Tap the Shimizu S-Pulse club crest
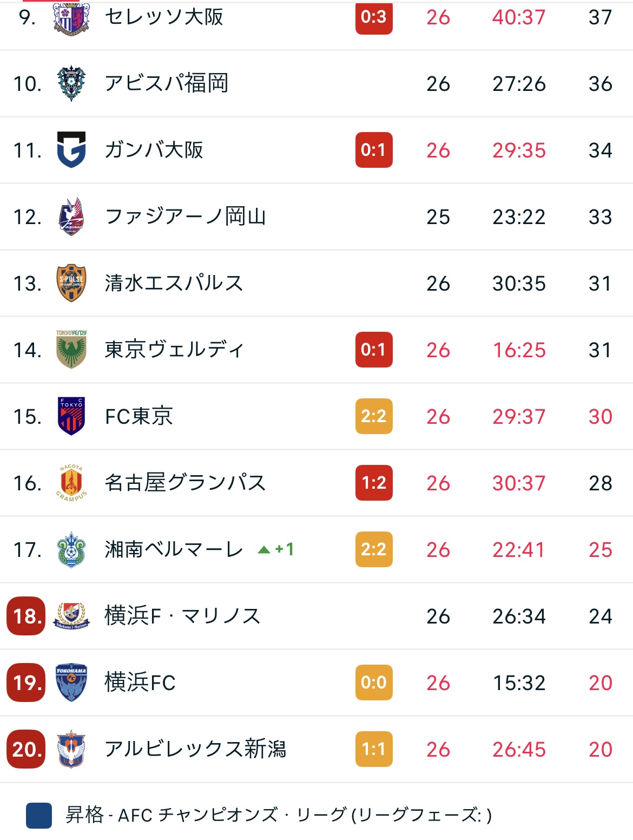Image resolution: width=633 pixels, height=840 pixels. [x=71, y=283]
